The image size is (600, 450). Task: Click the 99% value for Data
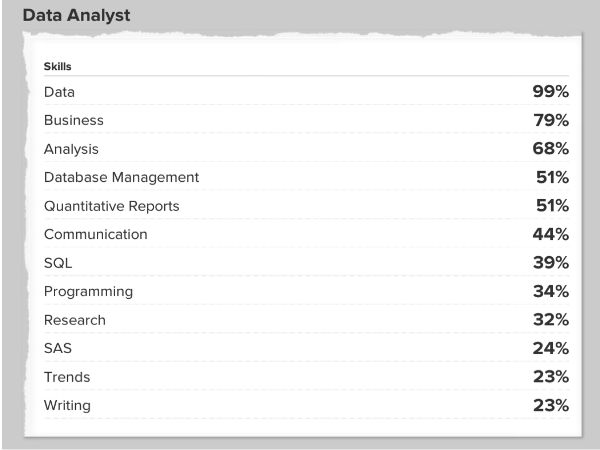(x=550, y=92)
